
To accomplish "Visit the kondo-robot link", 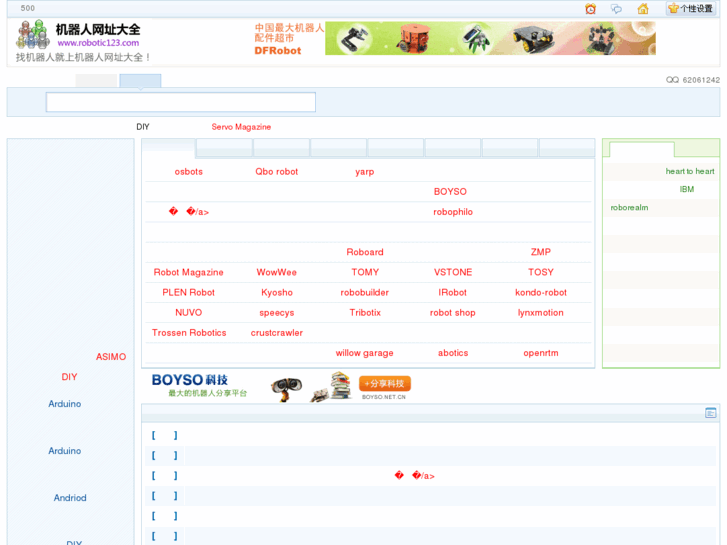I will (x=541, y=293).
